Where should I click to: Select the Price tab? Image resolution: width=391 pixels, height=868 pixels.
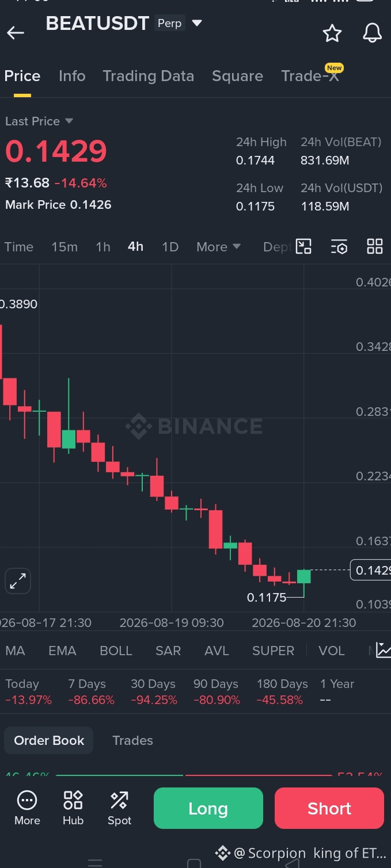pos(22,76)
